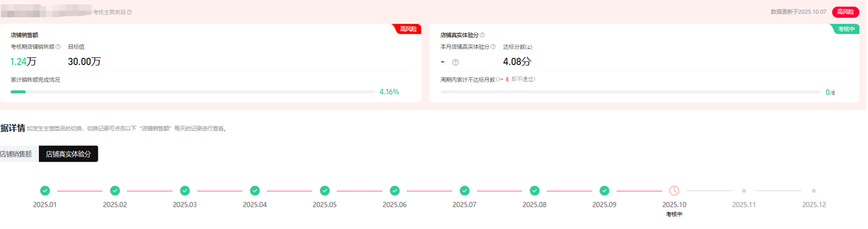Viewport: 868px width, 229px height.
Task: Click question icon beside the dash score value
Action: point(456,63)
